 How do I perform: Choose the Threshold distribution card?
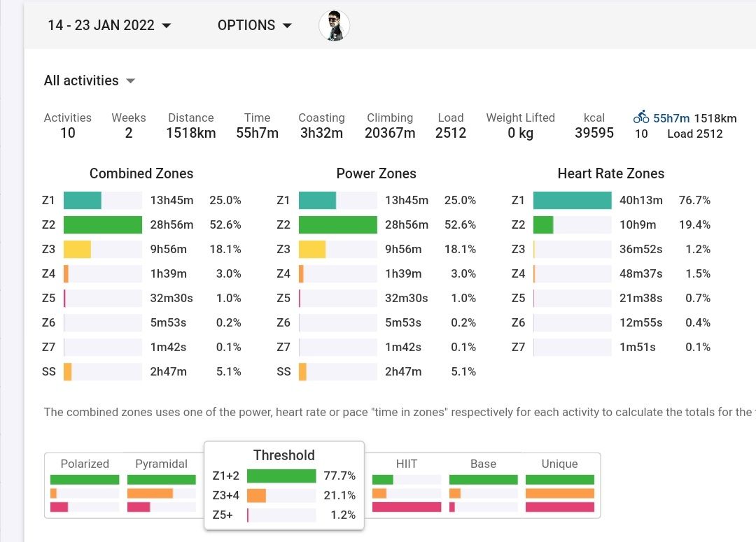tap(283, 455)
